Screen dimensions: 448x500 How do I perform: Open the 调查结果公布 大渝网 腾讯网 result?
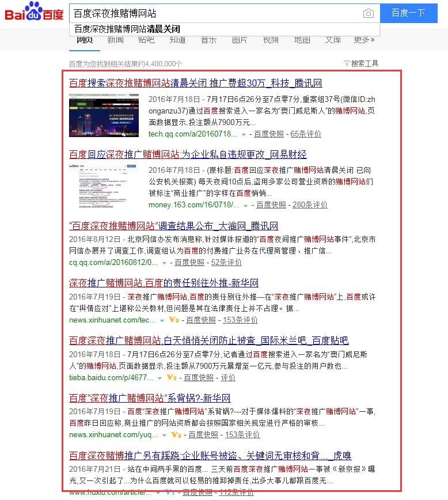173,226
